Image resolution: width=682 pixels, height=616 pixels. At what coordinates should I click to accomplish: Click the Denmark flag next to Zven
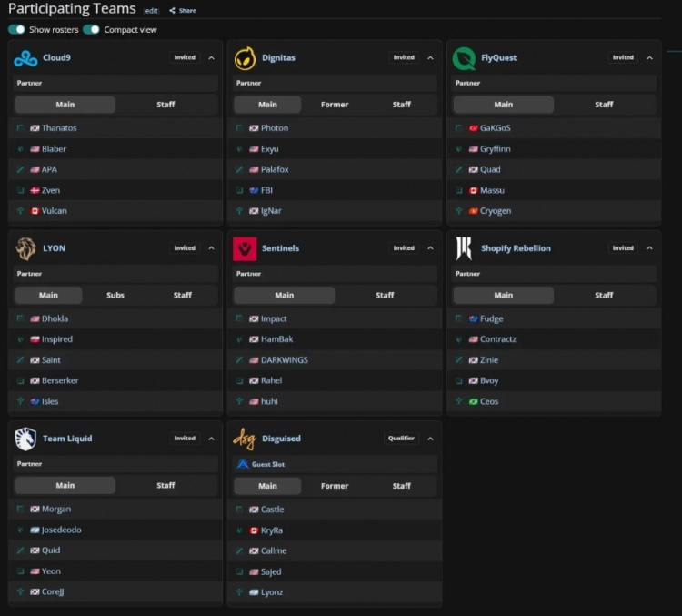pyautogui.click(x=35, y=190)
